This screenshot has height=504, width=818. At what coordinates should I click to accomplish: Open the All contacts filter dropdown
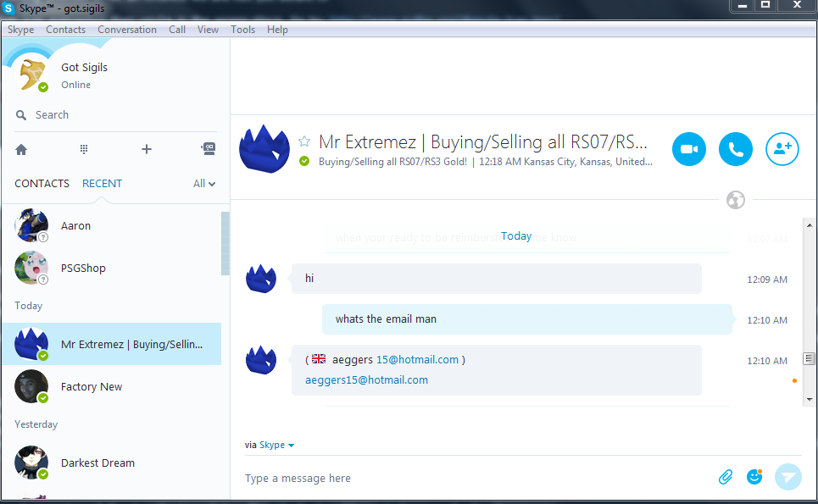tap(204, 184)
